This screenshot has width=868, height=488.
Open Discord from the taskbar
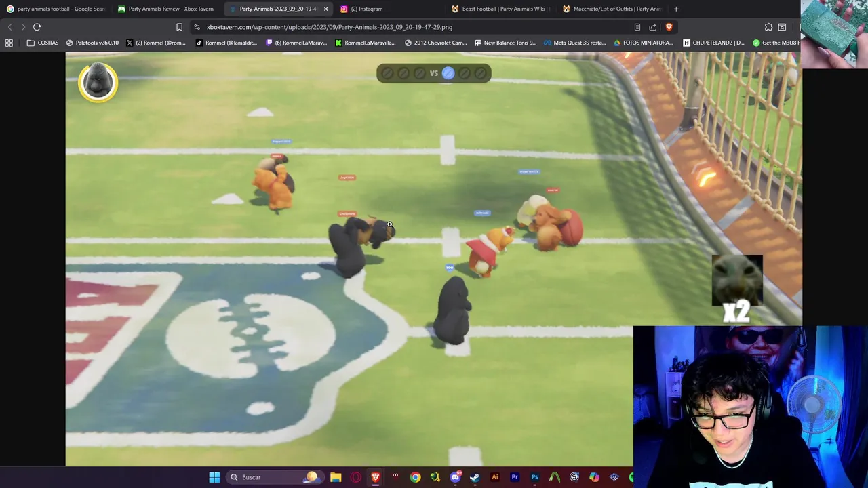[455, 477]
